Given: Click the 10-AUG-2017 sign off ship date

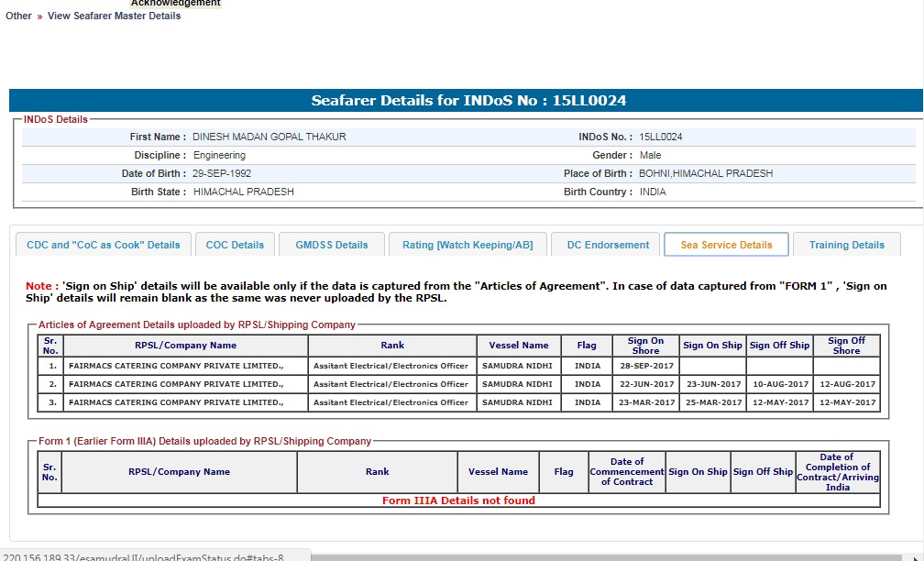Looking at the screenshot, I should [x=780, y=384].
